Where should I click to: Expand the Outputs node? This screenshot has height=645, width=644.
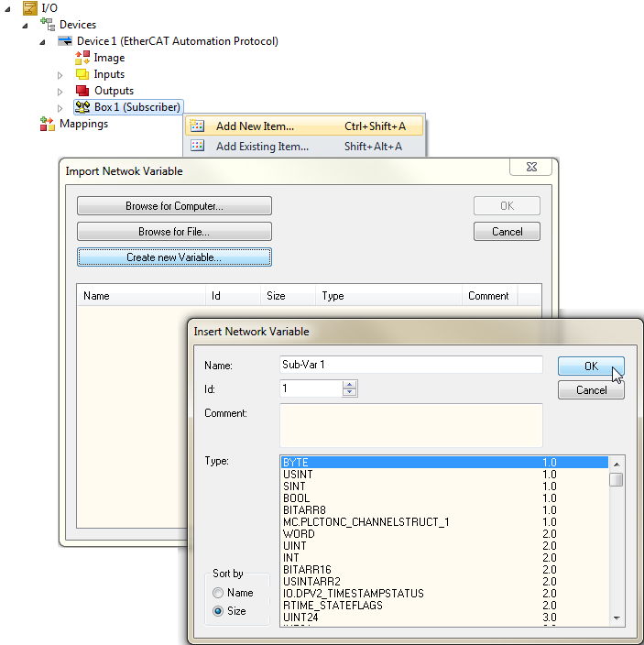pos(60,92)
